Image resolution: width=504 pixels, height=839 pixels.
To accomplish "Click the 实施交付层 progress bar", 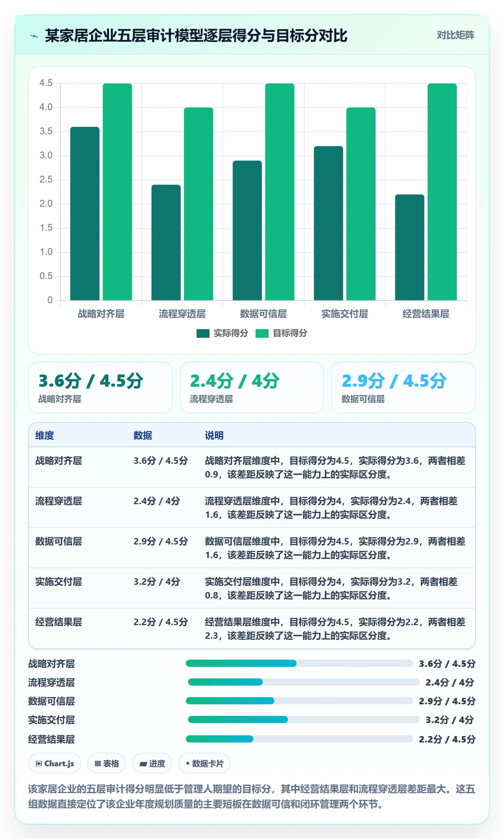I will point(303,719).
